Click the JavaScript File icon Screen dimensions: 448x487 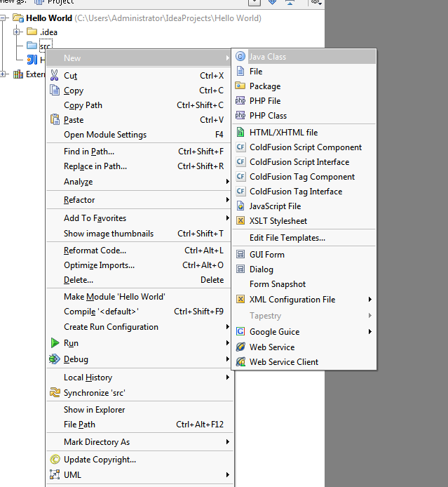[x=240, y=206]
